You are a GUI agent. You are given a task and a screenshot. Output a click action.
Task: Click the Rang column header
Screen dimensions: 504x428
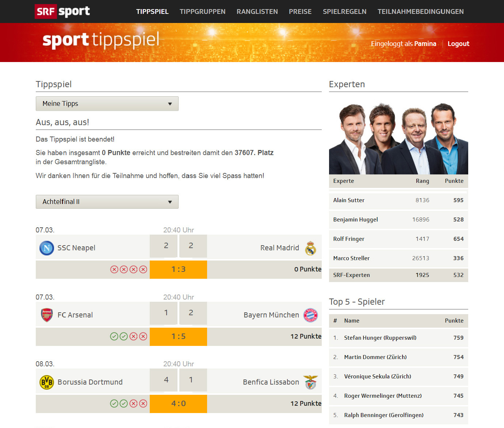423,181
